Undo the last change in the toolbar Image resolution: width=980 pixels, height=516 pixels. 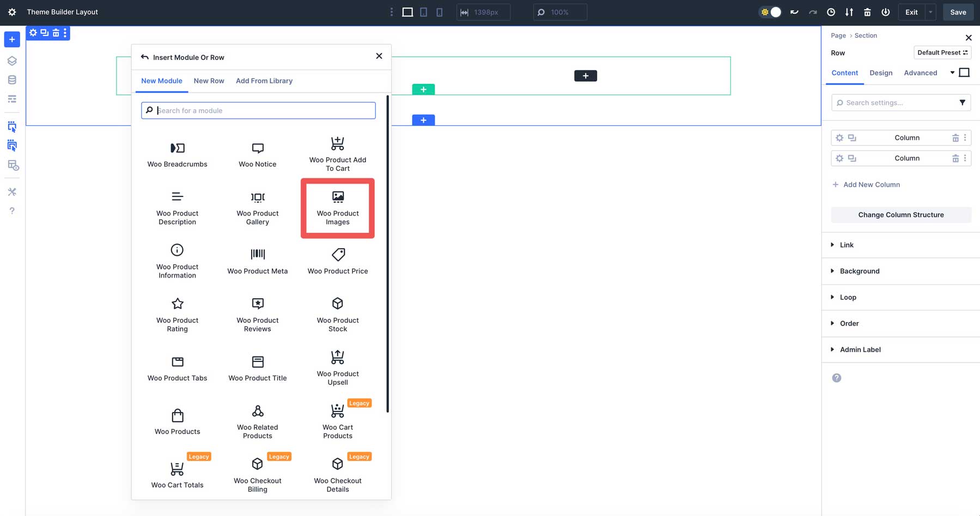pyautogui.click(x=794, y=11)
